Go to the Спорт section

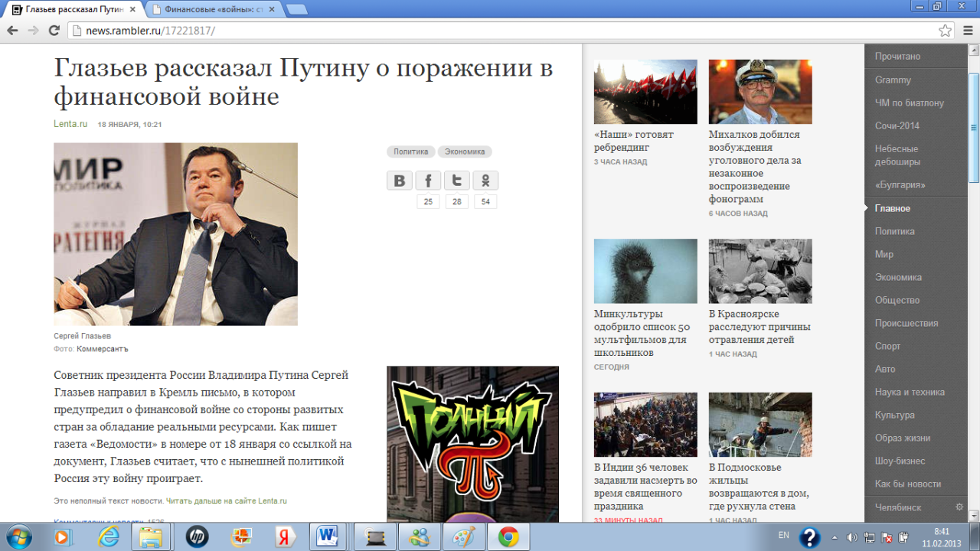[x=888, y=346]
